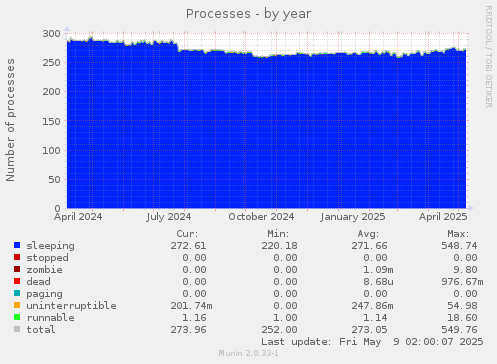The image size is (497, 364).
Task: Click the 150 y-axis tick label
Action: [52, 121]
